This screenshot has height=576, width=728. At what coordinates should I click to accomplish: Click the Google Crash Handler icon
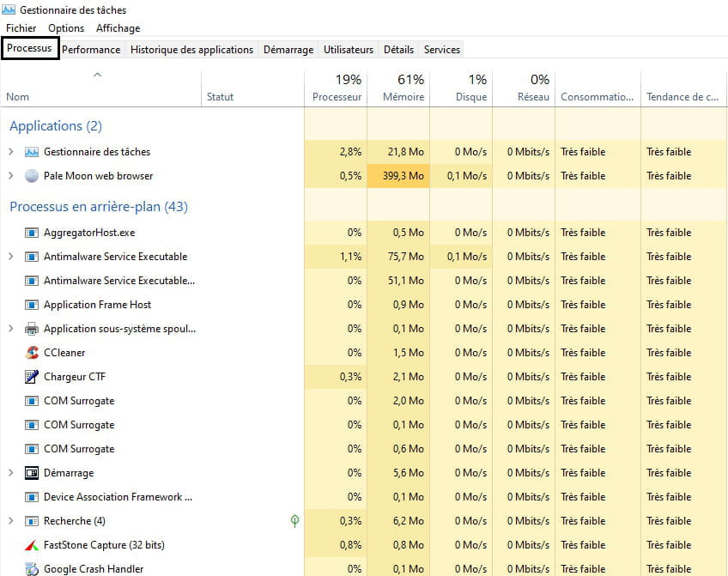tap(32, 569)
